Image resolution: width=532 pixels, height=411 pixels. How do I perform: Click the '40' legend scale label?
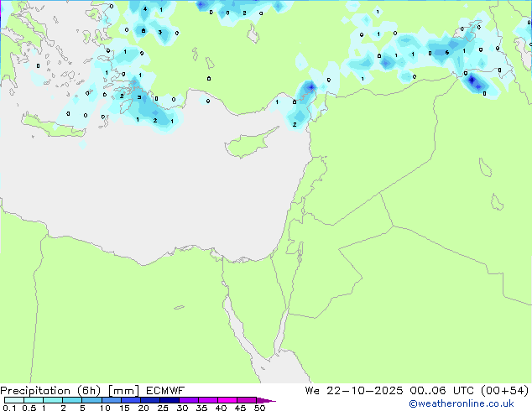pos(221,408)
